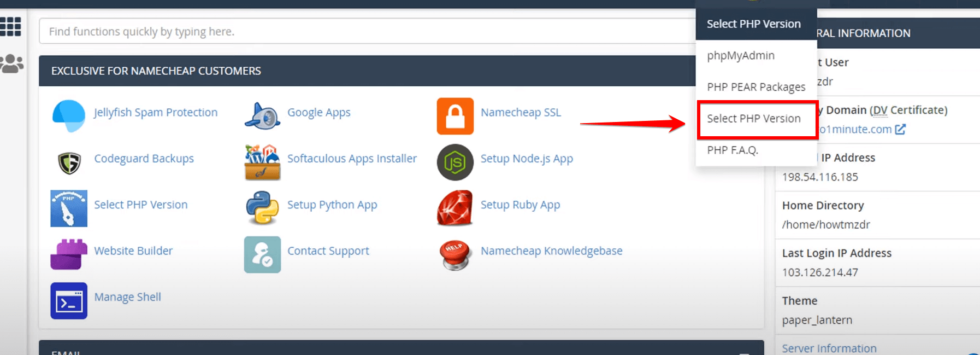Launch Softaculous Apps Installer icon
This screenshot has height=355, width=980.
[x=262, y=162]
